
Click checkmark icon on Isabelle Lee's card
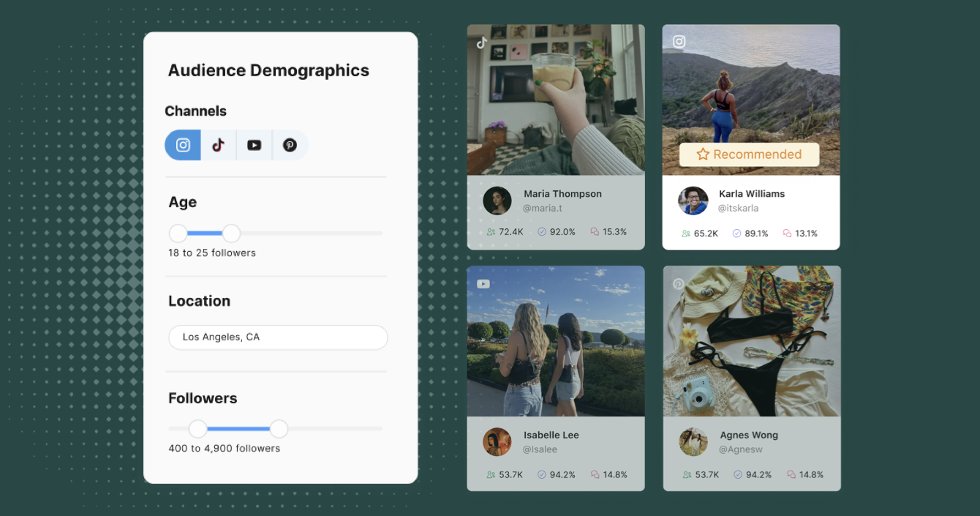point(542,475)
